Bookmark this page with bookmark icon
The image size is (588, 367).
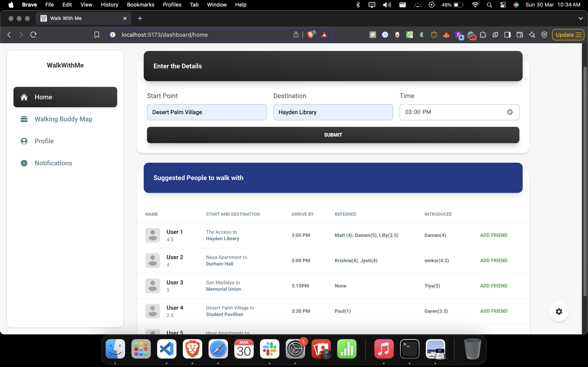click(x=97, y=35)
